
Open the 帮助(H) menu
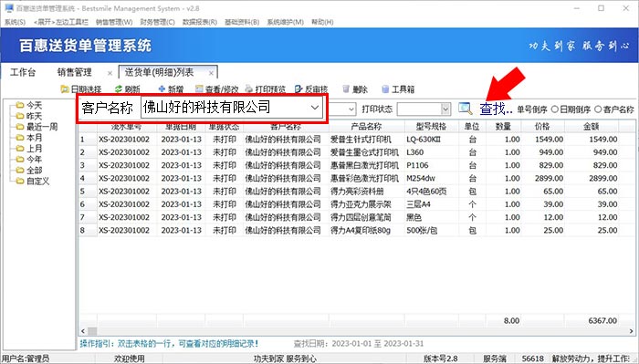pos(322,22)
